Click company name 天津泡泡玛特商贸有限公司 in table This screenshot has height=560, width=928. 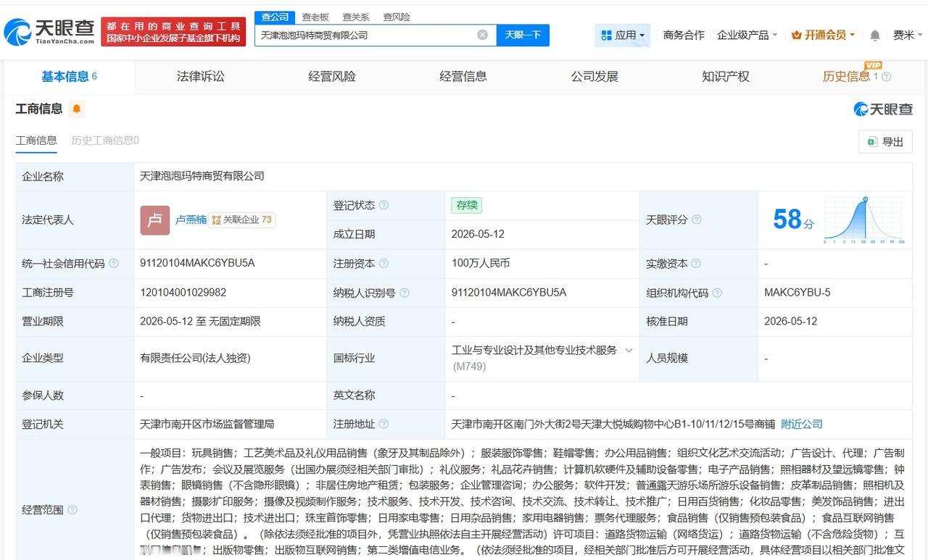tap(202, 176)
